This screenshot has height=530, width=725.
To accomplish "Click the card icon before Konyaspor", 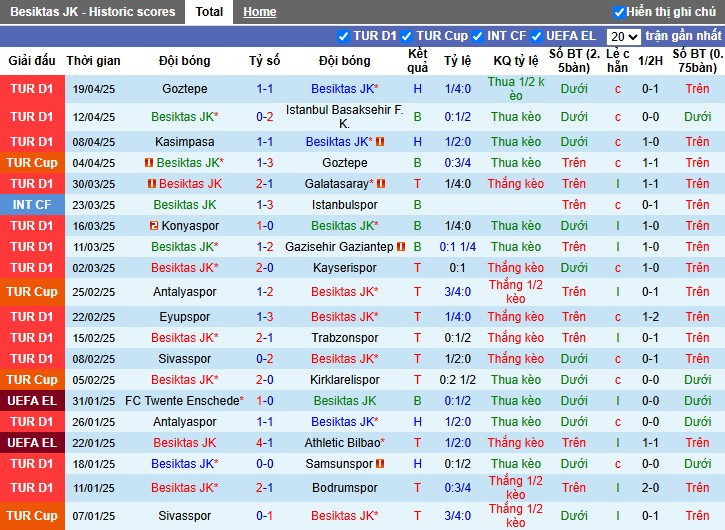I will pyautogui.click(x=154, y=226).
